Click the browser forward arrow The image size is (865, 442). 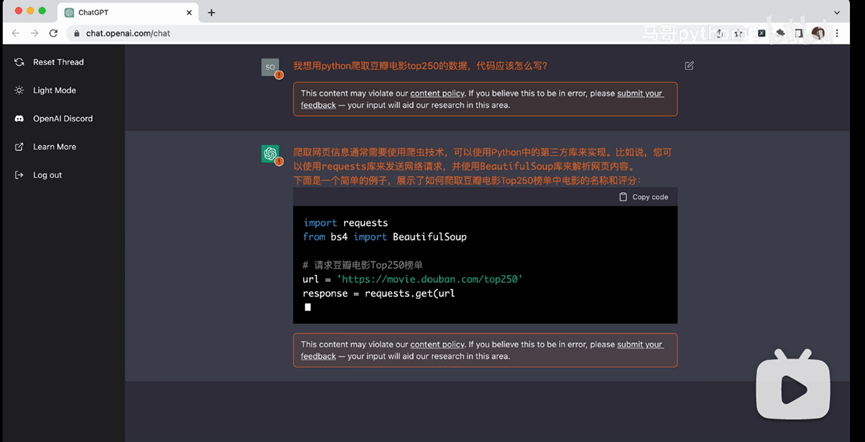click(x=34, y=33)
